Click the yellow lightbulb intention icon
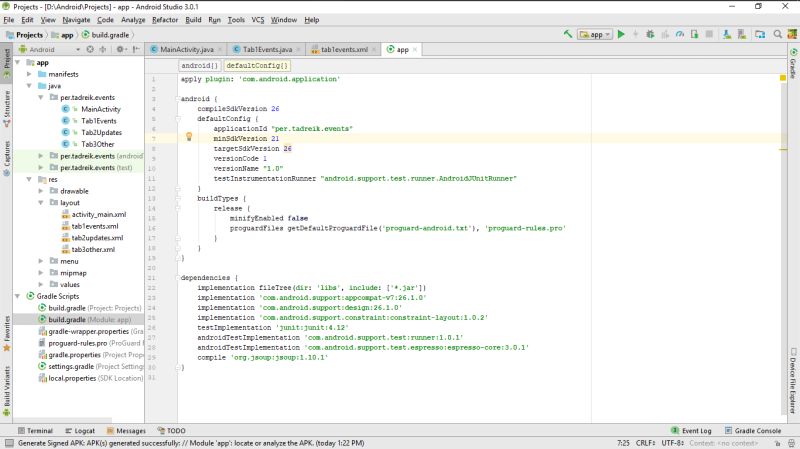 click(189, 136)
